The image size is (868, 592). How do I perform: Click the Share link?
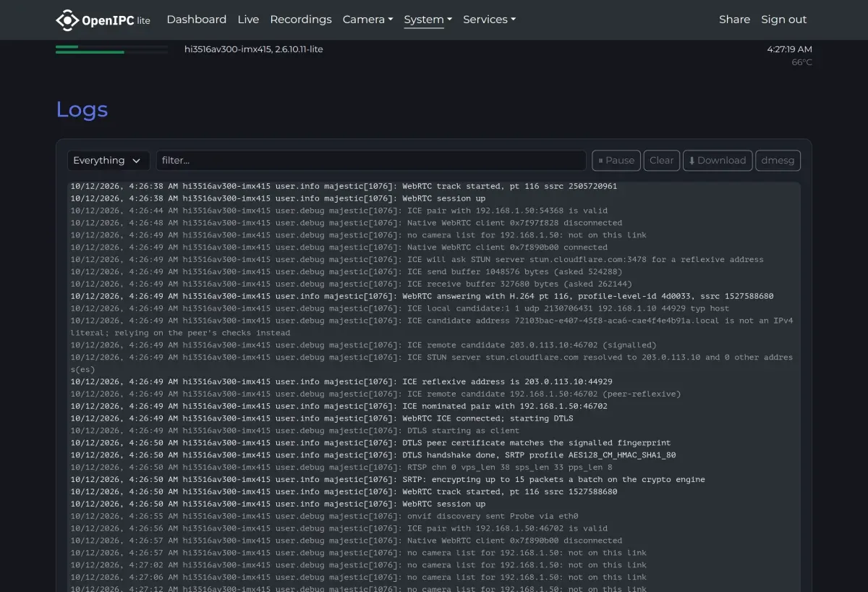tap(734, 20)
